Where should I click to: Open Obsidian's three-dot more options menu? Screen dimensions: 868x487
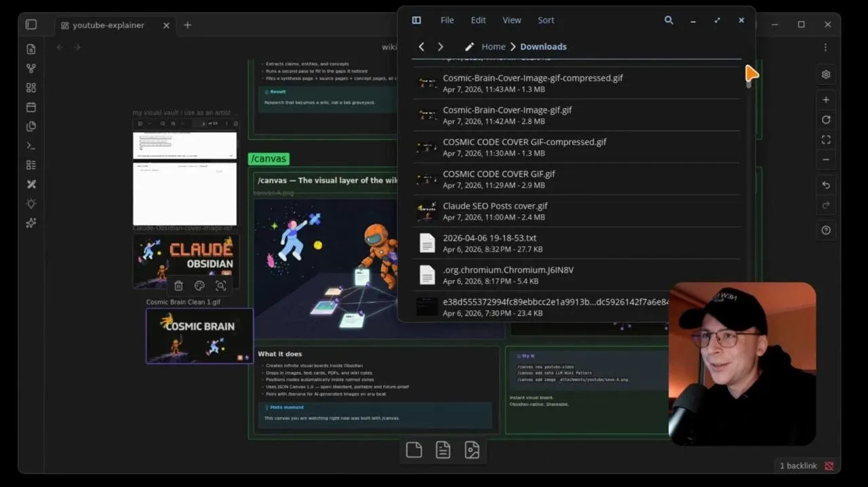(x=825, y=47)
